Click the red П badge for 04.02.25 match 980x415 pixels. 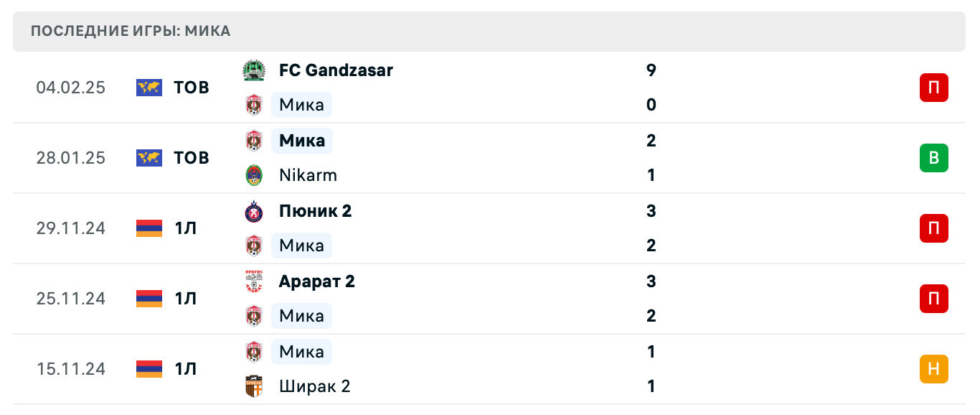933,88
